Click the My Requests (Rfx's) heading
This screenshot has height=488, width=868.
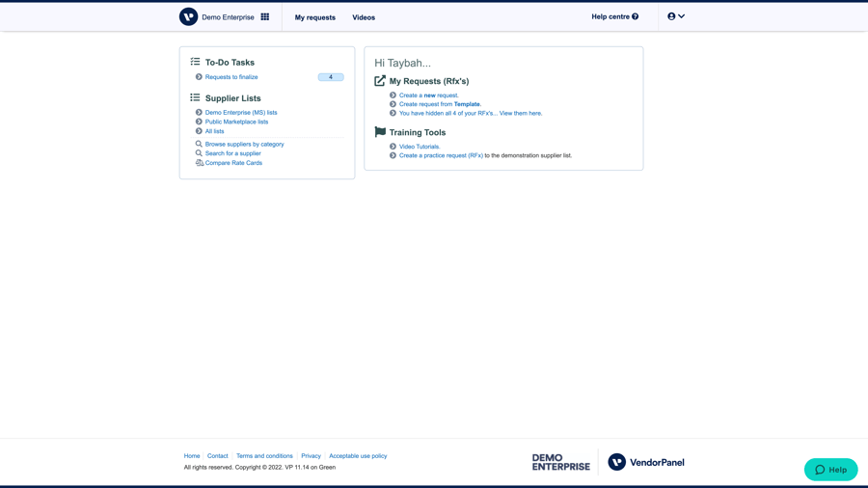(x=429, y=81)
